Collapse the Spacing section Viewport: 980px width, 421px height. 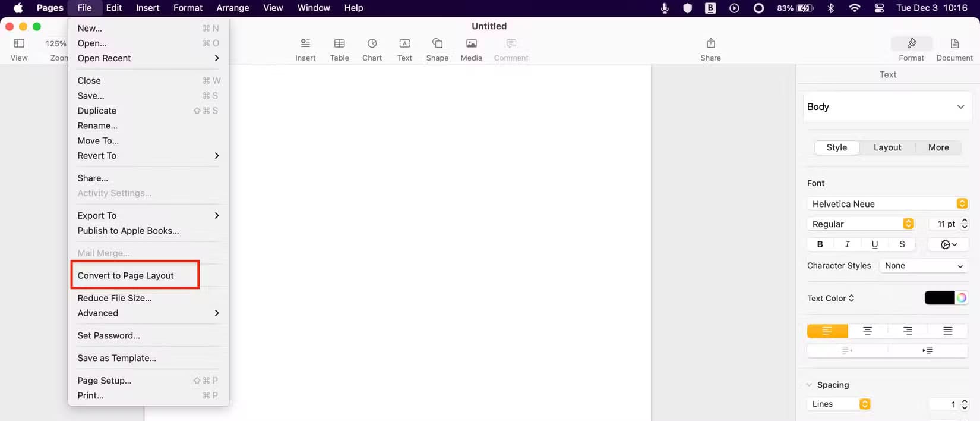pos(809,385)
